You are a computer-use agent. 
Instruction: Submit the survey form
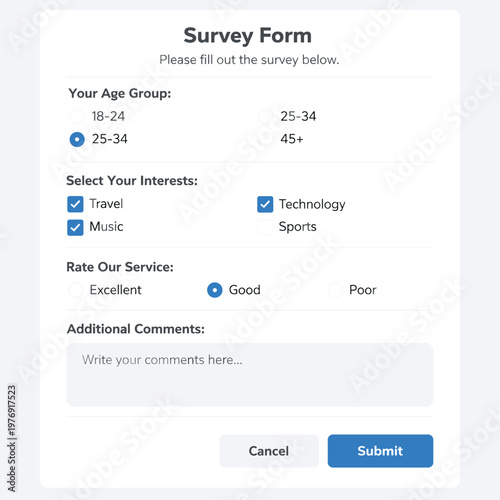(380, 451)
